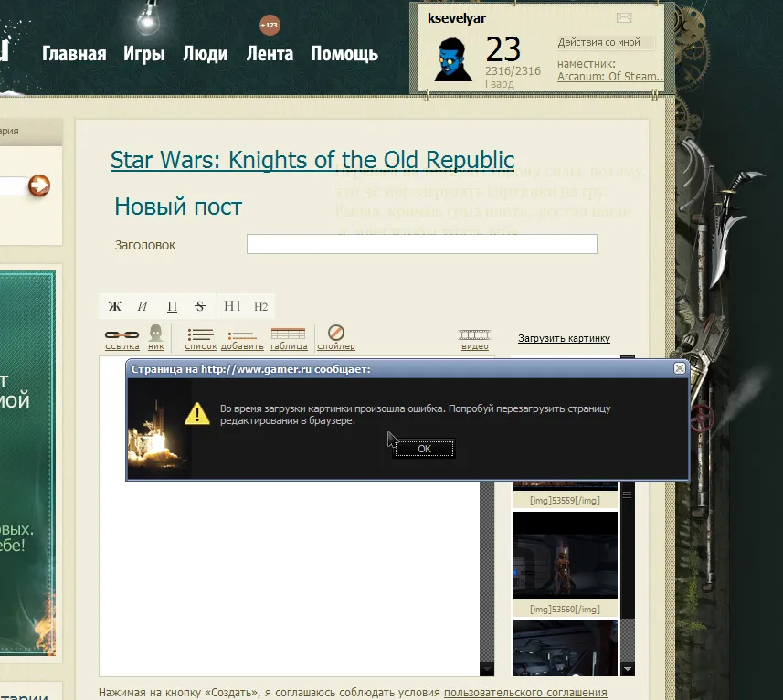Open the Игры menu item
This screenshot has height=700, width=783.
(144, 53)
